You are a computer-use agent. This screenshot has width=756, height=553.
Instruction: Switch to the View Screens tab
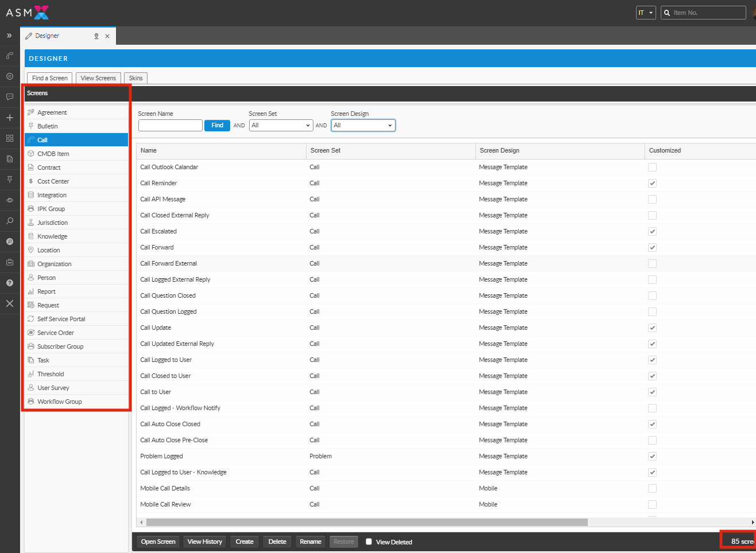(98, 78)
